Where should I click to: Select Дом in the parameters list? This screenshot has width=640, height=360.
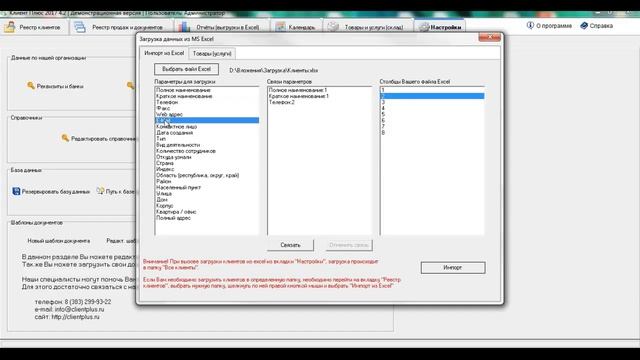tap(207, 200)
